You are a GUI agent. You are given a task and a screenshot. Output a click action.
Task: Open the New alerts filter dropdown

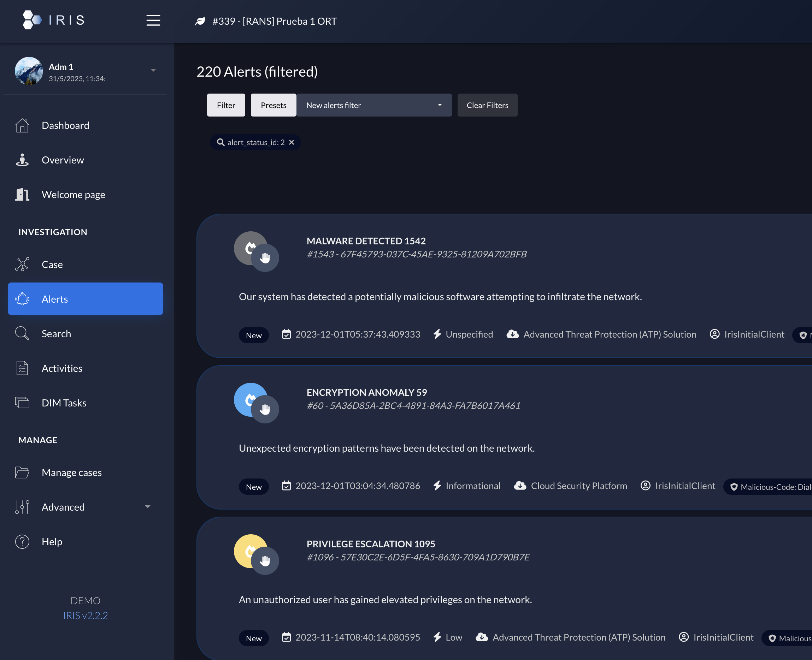tap(374, 105)
